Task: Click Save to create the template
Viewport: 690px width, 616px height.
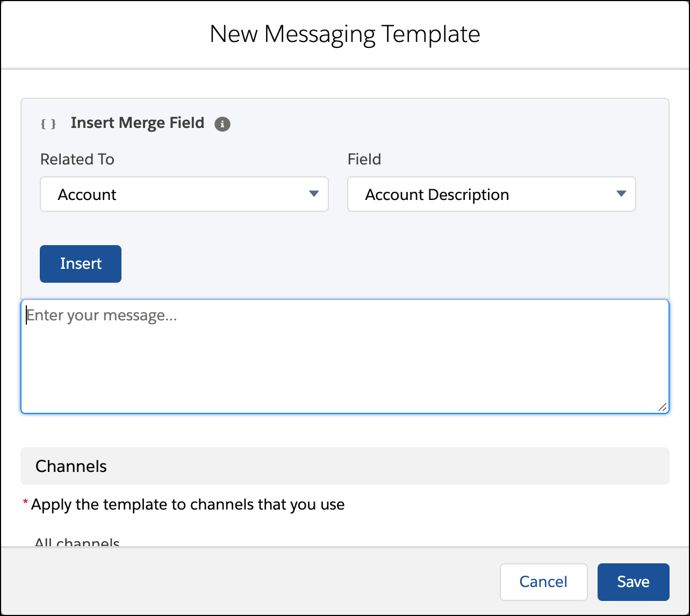Action: 633,582
